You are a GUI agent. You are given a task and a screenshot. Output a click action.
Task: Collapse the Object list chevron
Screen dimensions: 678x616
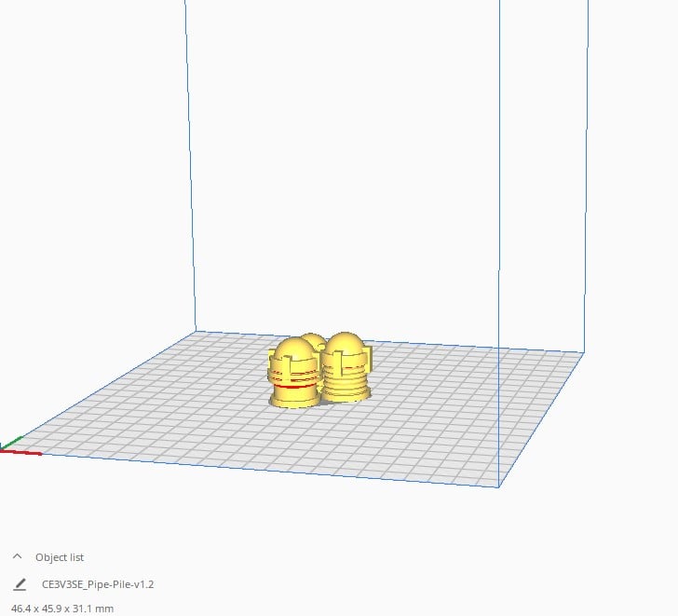point(17,556)
